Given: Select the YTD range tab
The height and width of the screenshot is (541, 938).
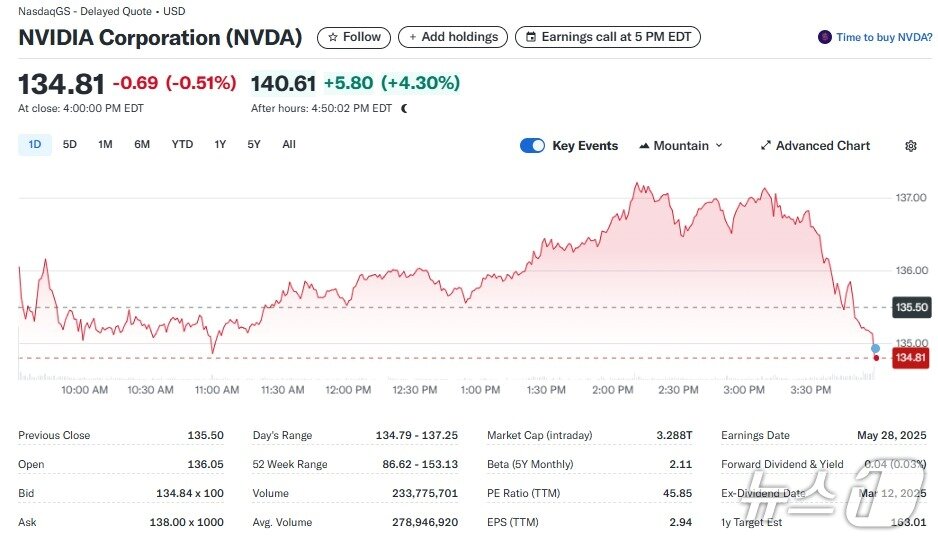Looking at the screenshot, I should [x=182, y=145].
